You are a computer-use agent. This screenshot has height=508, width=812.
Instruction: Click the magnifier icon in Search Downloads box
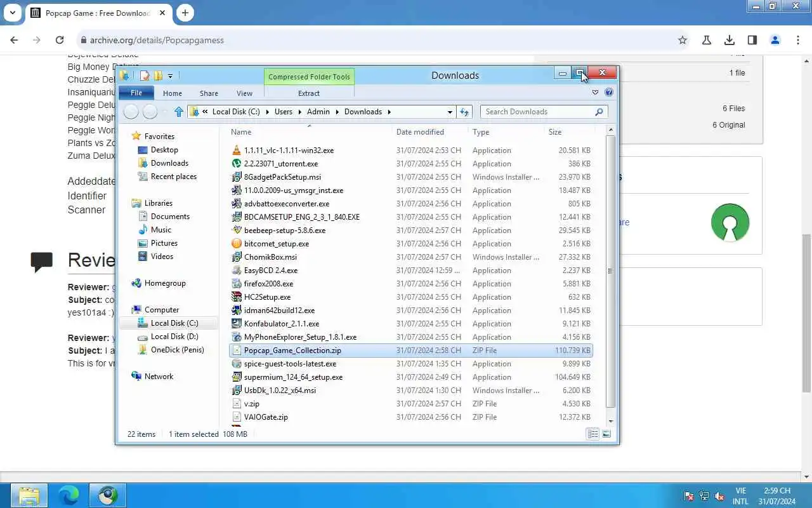[599, 112]
